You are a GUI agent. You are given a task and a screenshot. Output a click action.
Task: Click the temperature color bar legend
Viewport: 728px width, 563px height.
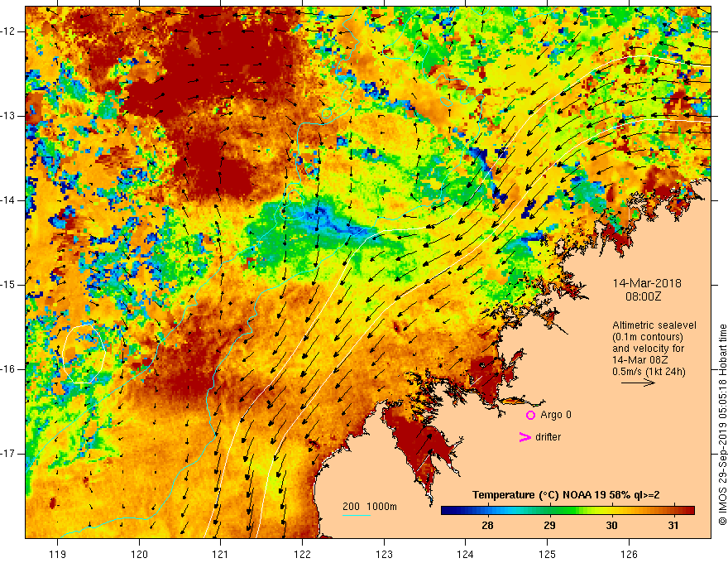(x=568, y=511)
